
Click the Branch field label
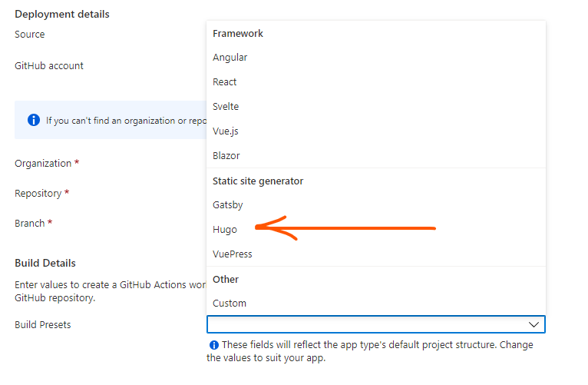pos(30,224)
